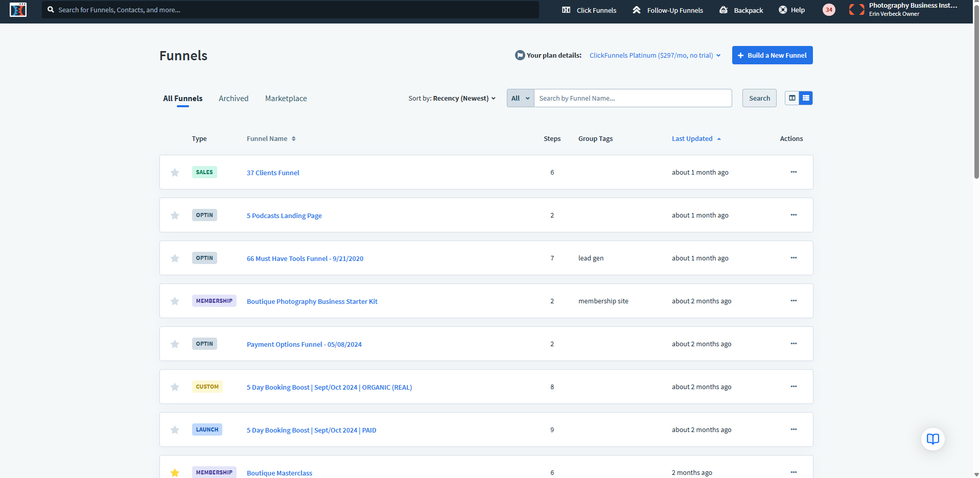Click Build a New Funnel button
Viewport: 980px width, 478px height.
click(772, 55)
